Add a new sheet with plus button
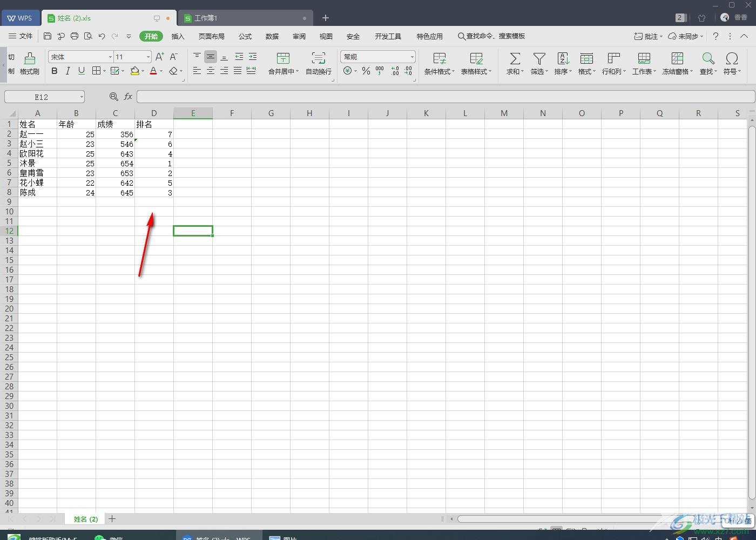 pyautogui.click(x=112, y=519)
